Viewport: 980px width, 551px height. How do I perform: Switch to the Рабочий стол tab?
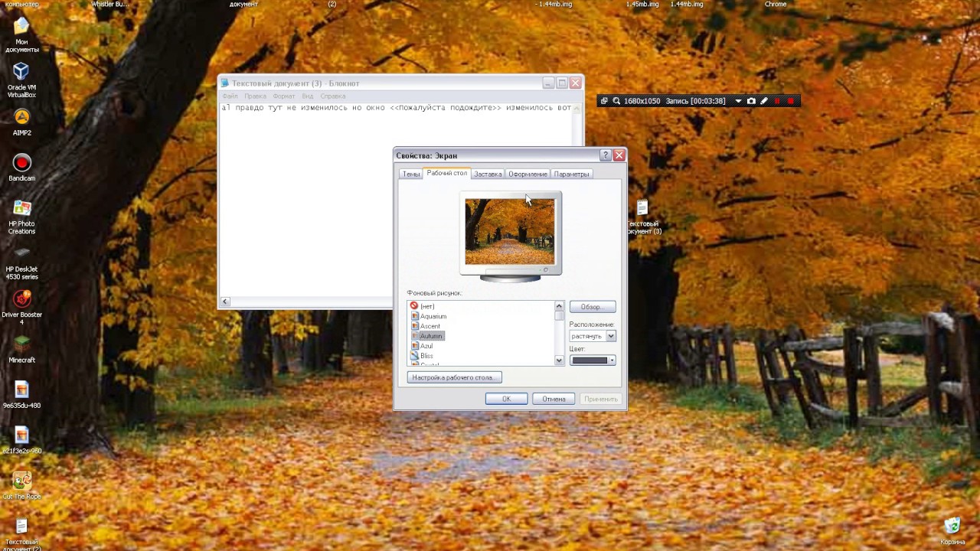point(446,173)
